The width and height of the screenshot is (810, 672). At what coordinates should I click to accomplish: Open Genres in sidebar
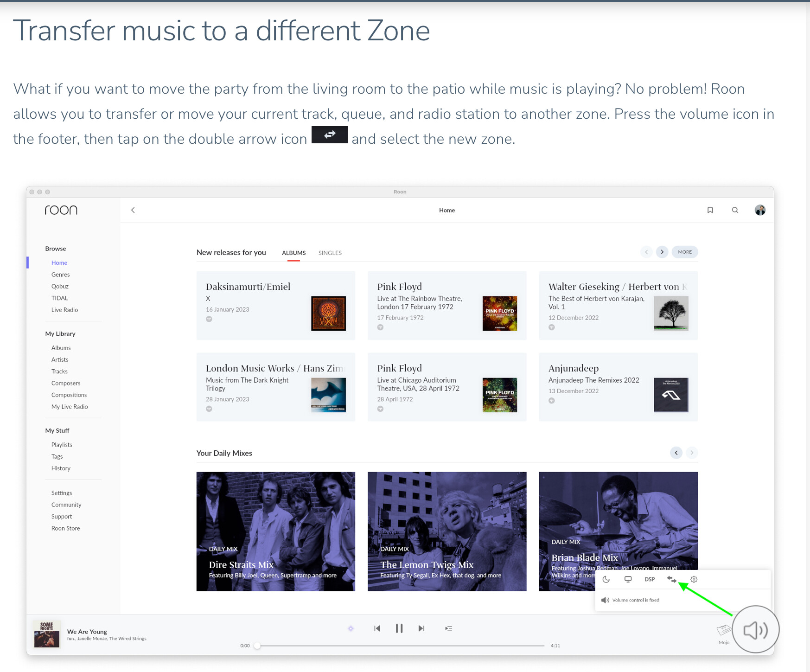coord(60,275)
